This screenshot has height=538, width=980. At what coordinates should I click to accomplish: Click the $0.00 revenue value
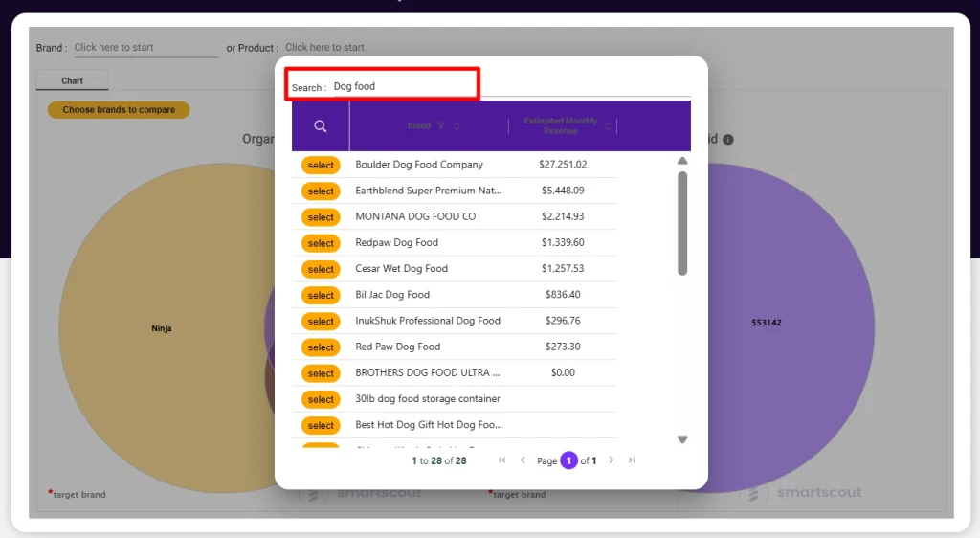[x=563, y=372]
